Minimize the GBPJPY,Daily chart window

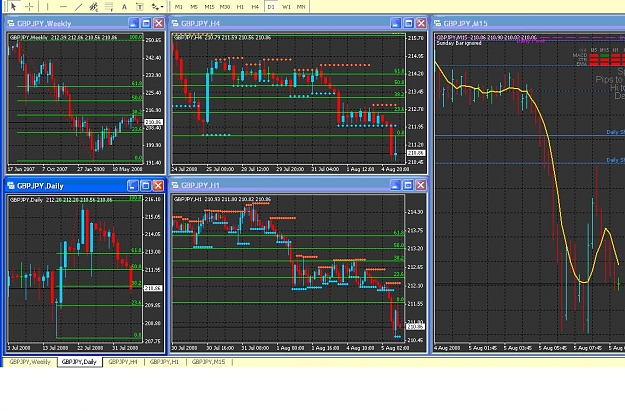pyautogui.click(x=133, y=185)
